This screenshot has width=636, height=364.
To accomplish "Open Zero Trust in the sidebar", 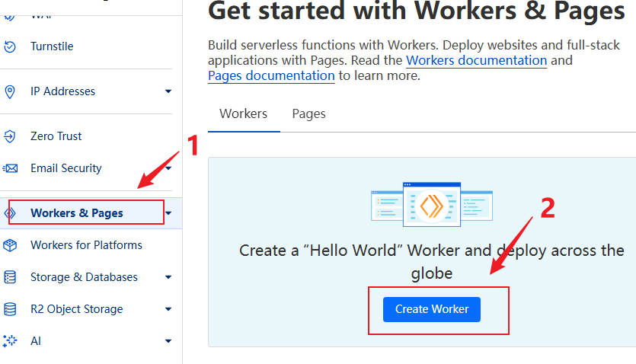I will point(56,136).
